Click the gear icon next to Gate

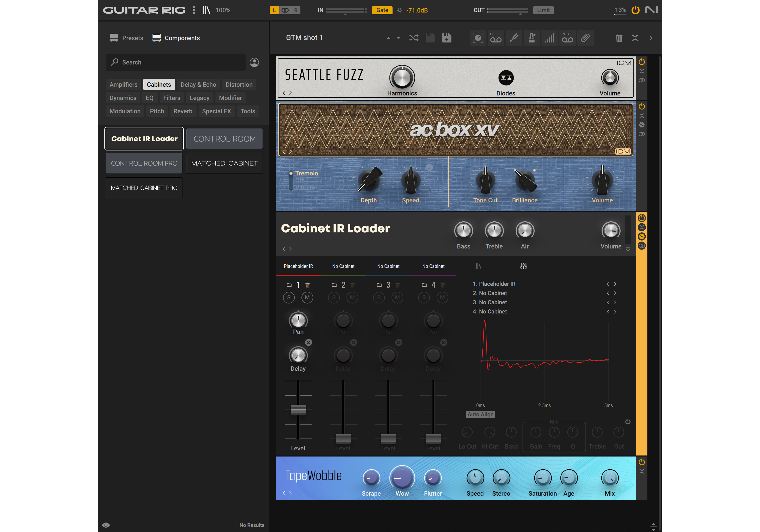click(399, 10)
